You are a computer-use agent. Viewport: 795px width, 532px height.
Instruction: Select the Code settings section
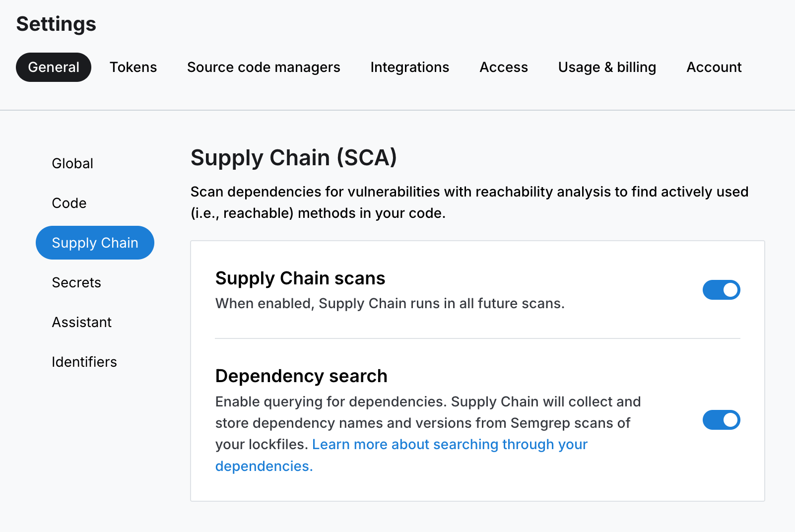tap(69, 202)
